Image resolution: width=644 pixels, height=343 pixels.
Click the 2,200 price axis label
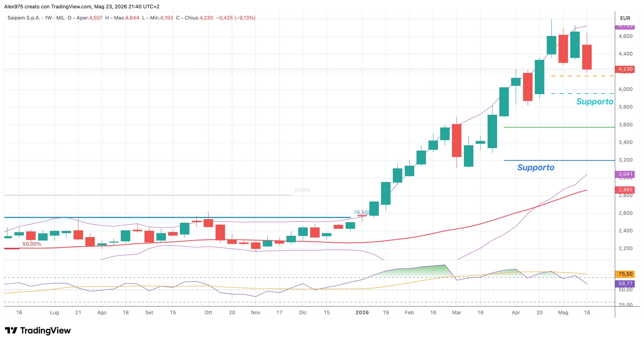click(x=625, y=248)
